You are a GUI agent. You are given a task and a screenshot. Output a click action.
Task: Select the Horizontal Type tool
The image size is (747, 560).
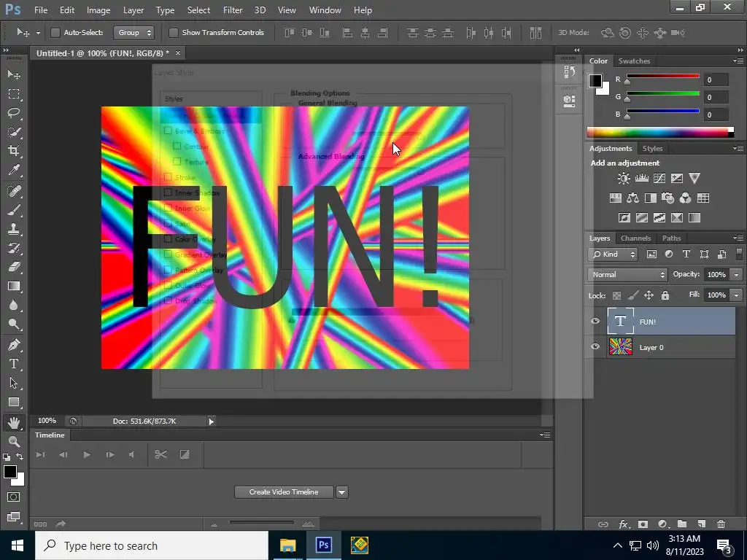click(14, 364)
